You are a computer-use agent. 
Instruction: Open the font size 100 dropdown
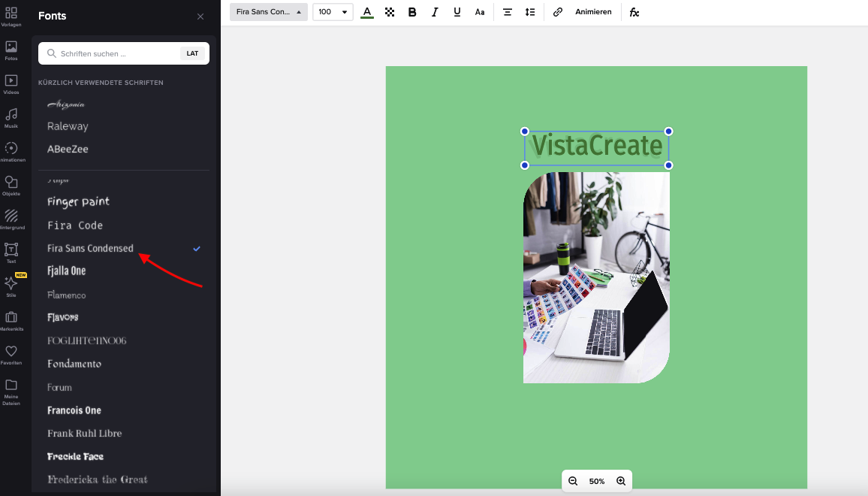(333, 11)
